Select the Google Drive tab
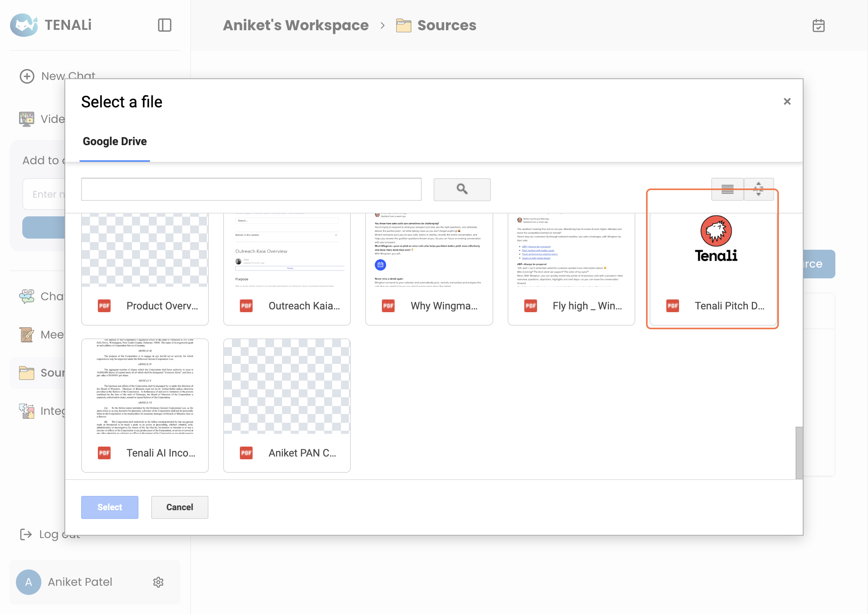 [x=115, y=142]
